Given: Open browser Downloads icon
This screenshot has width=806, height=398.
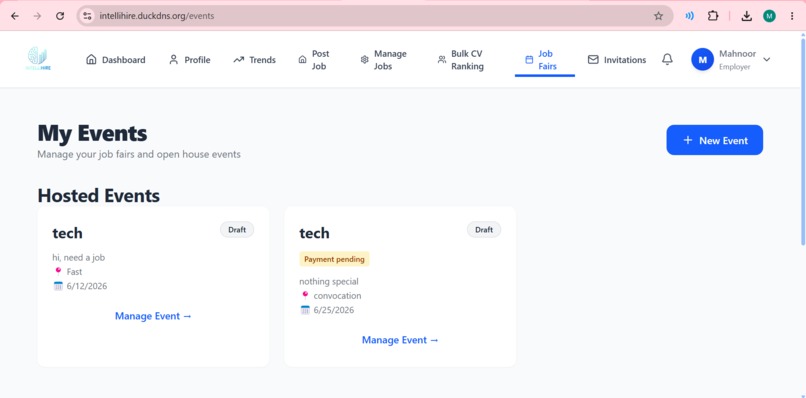Looking at the screenshot, I should [746, 16].
